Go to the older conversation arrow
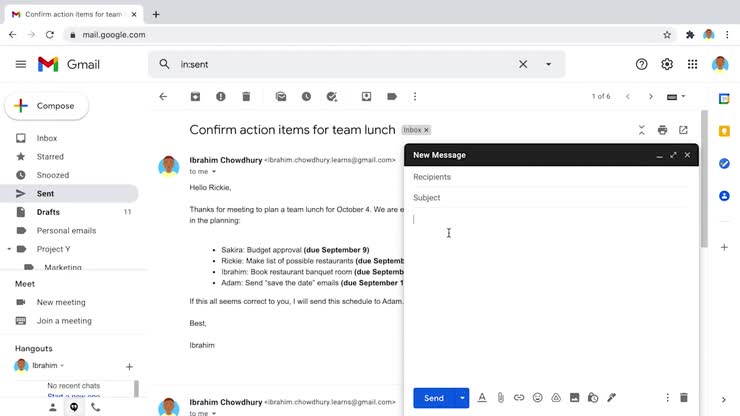This screenshot has height=416, width=740. coord(651,96)
